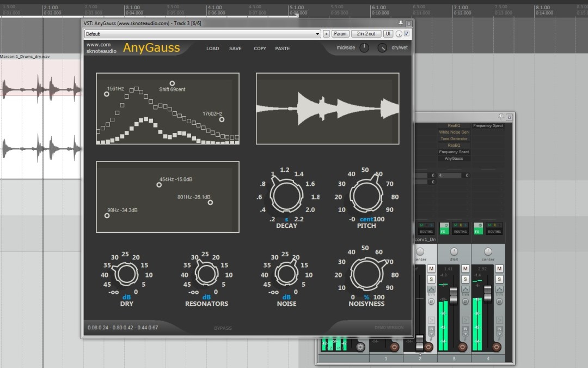Solo mixer track 3
Viewport: 588px width, 368px height.
[x=465, y=279]
